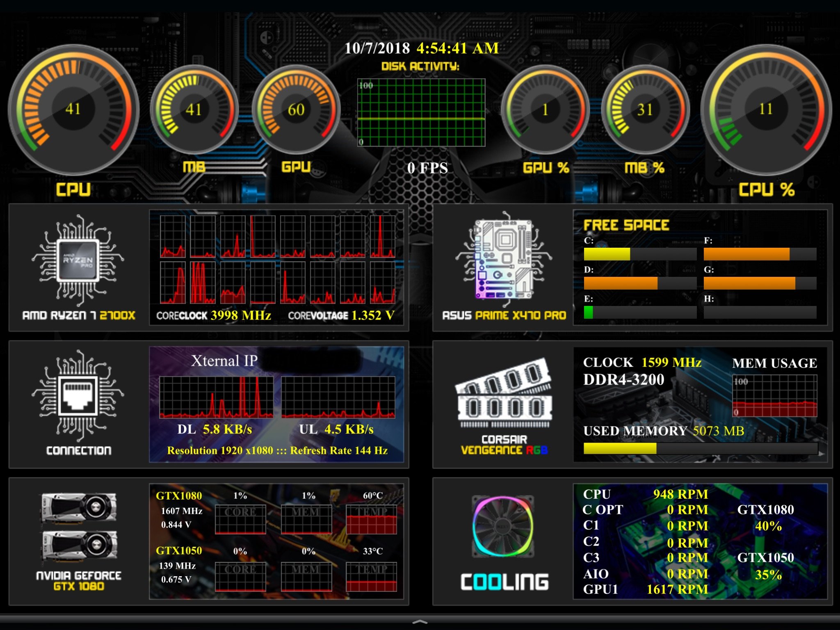
Task: Click the MB % gauge showing 31
Action: point(645,110)
